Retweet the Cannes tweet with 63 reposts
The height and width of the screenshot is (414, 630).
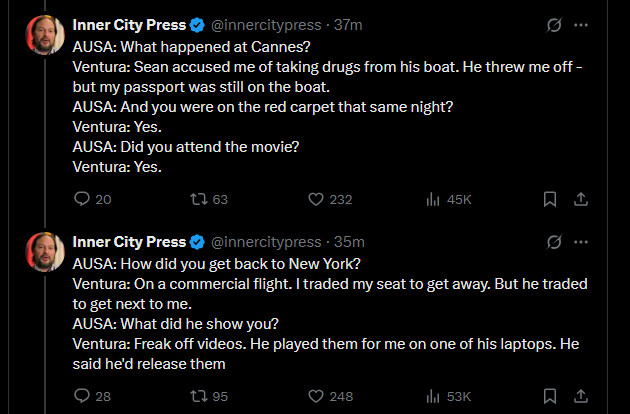[197, 199]
